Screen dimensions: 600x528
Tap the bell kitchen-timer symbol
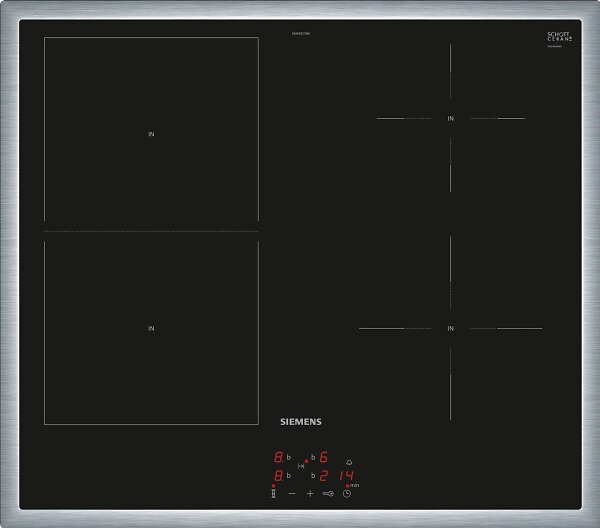click(349, 463)
